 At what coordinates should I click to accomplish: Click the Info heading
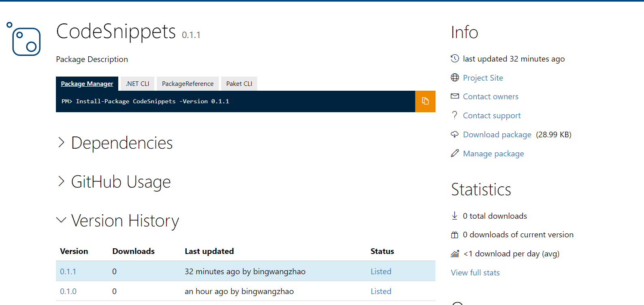pyautogui.click(x=465, y=32)
